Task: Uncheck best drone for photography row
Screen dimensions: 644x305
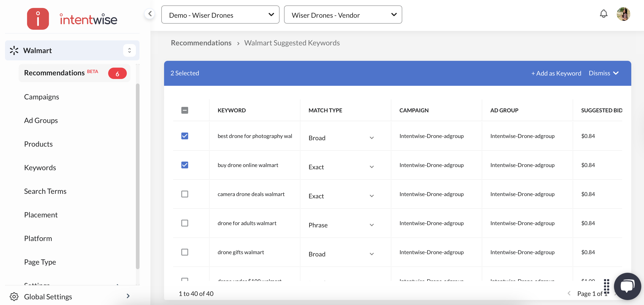Action: [x=185, y=136]
